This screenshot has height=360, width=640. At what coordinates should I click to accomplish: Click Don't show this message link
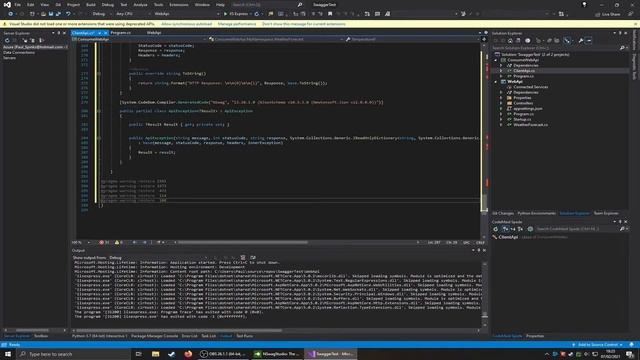(304, 24)
